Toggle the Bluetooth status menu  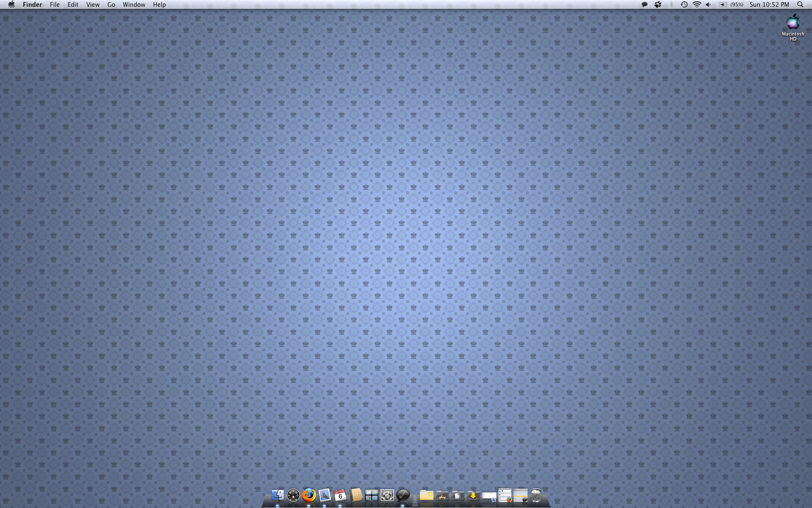click(x=671, y=5)
